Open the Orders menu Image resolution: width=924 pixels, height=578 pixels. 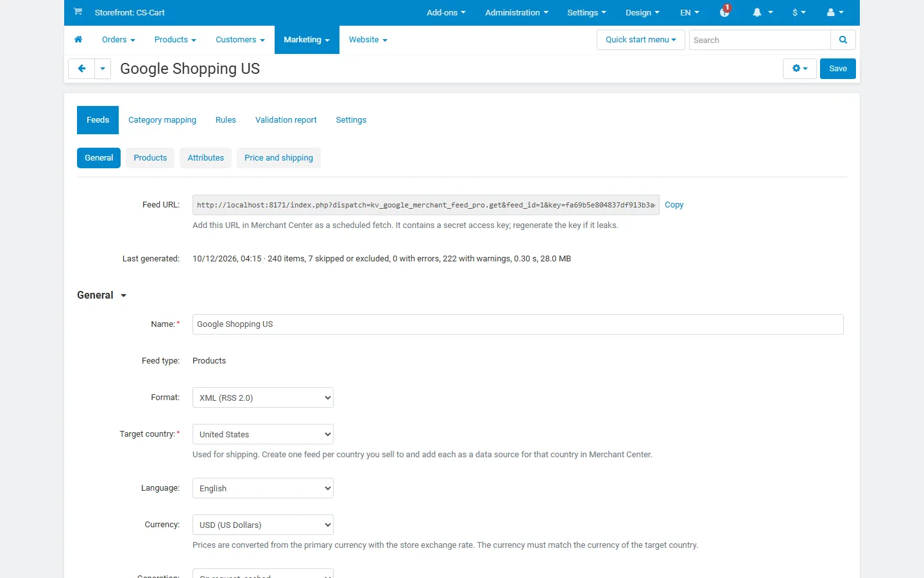pyautogui.click(x=119, y=40)
